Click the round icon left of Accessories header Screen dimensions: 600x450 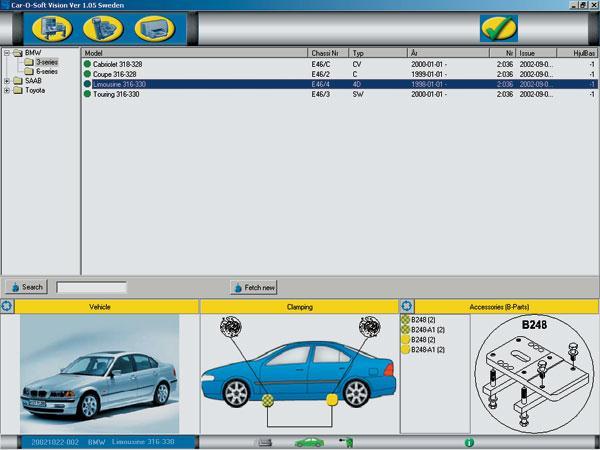point(407,307)
